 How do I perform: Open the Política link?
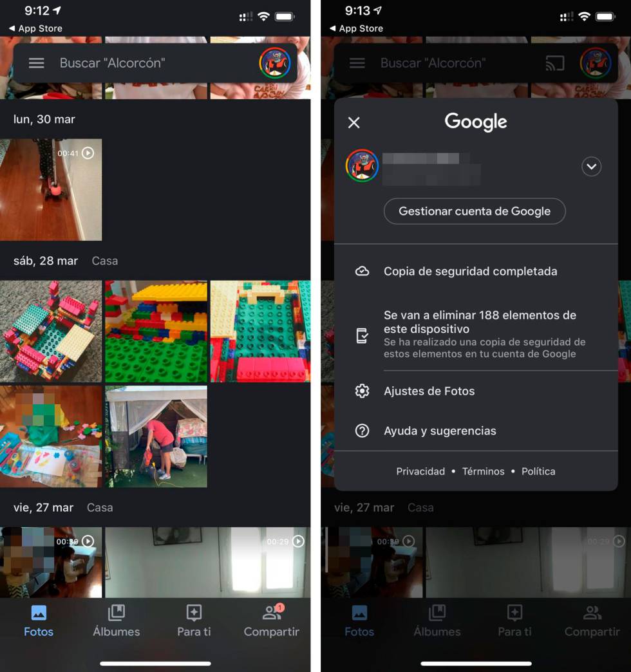(538, 471)
